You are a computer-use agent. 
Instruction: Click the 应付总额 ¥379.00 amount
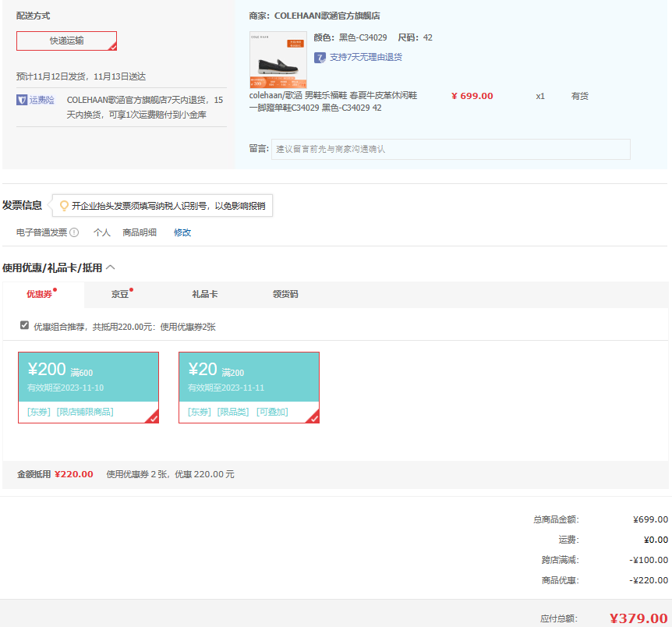coord(638,618)
